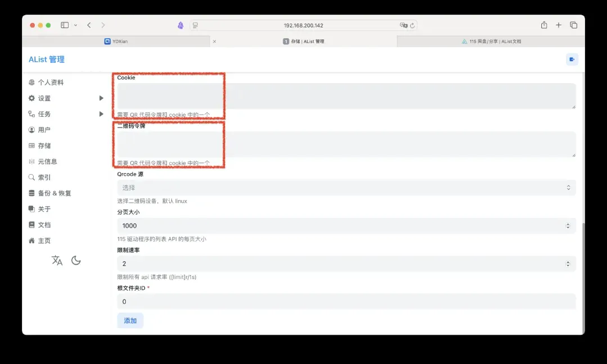Click the translate icon in address bar
The height and width of the screenshot is (364, 607).
click(x=403, y=25)
